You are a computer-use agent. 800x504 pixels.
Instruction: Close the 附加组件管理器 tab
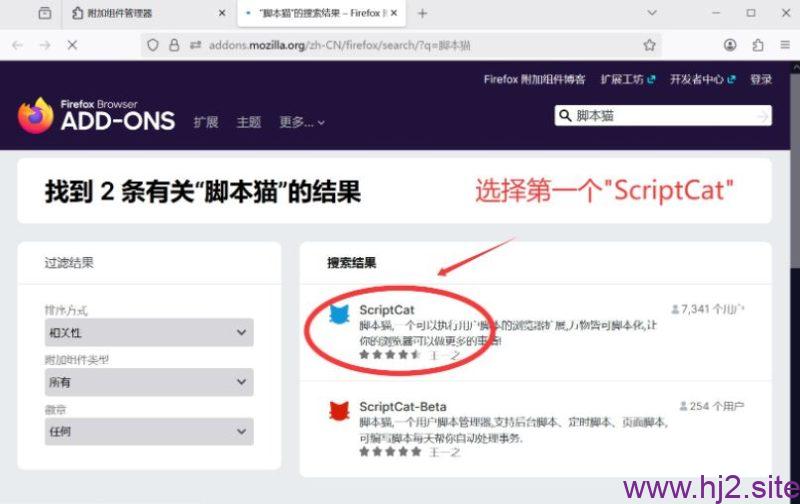click(x=222, y=13)
